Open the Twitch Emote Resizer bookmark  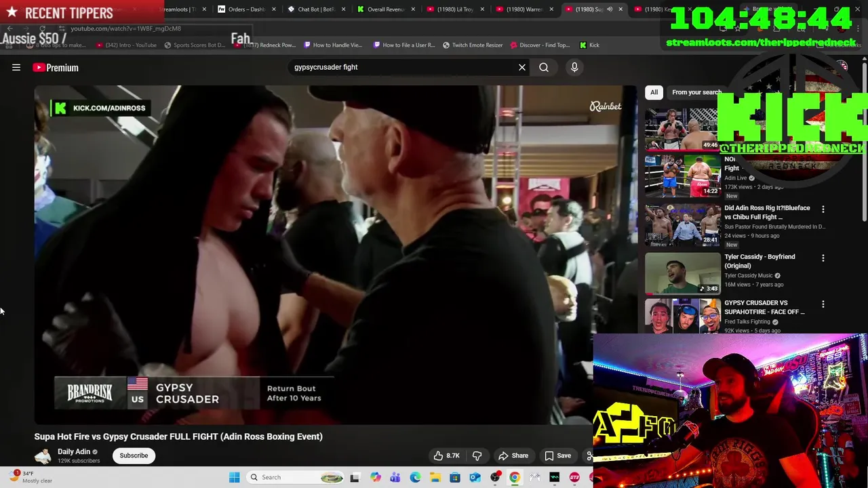473,45
